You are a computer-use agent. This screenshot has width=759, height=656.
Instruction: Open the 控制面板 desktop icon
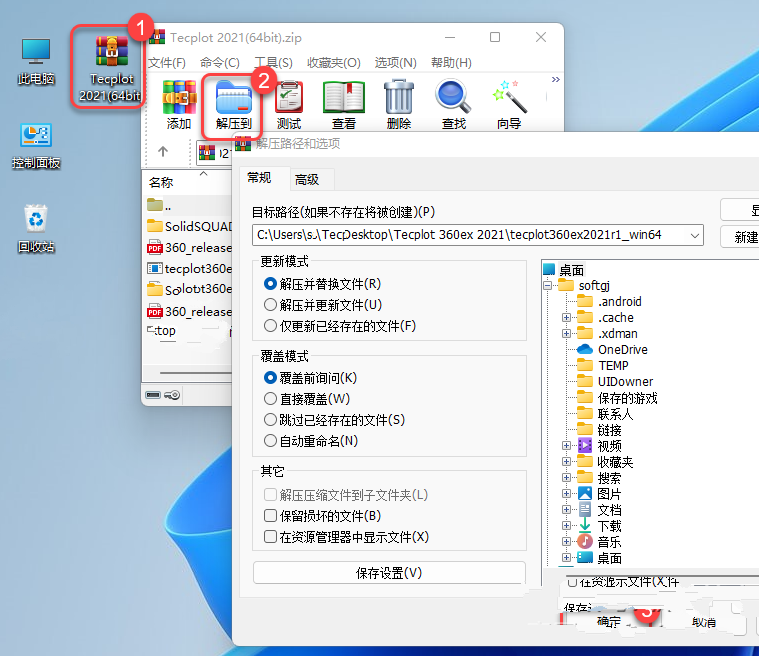click(36, 146)
